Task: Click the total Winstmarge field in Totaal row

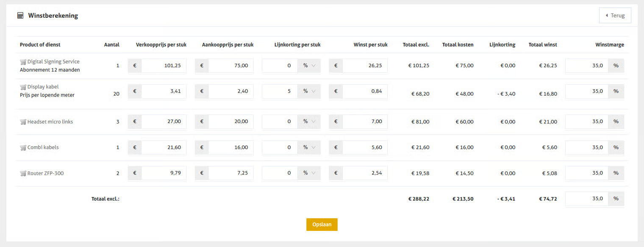Action: point(587,198)
